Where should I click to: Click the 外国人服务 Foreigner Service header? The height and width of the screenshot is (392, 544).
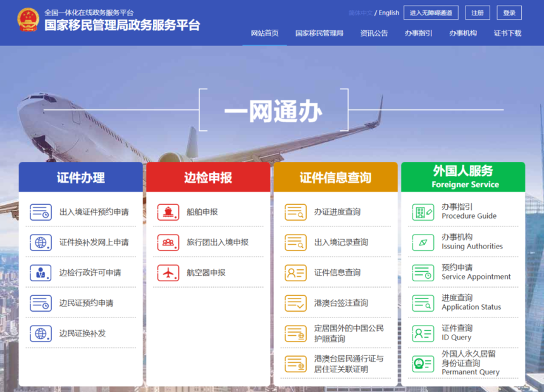click(x=463, y=177)
